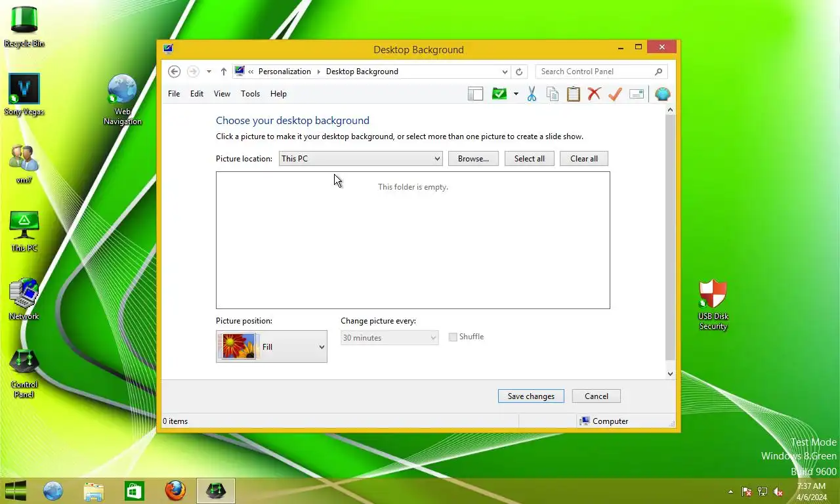Select the Sony Vegas desktop icon
Image resolution: width=840 pixels, height=504 pixels.
pos(24,94)
